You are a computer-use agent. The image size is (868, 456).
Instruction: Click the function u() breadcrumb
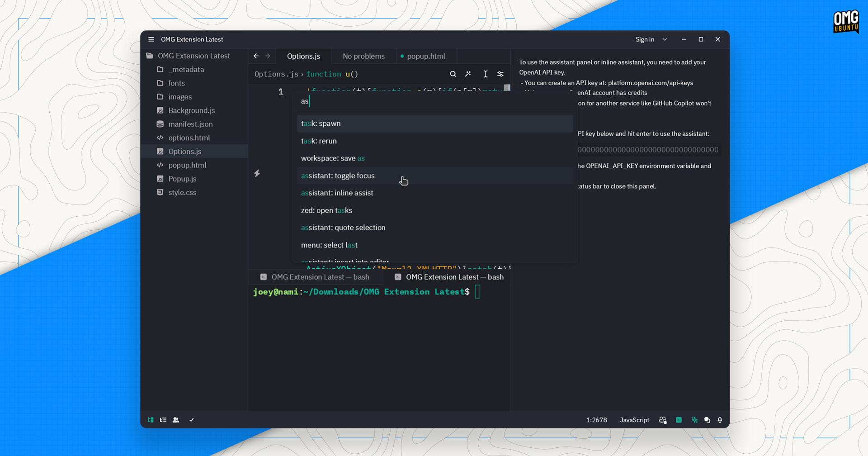[332, 74]
